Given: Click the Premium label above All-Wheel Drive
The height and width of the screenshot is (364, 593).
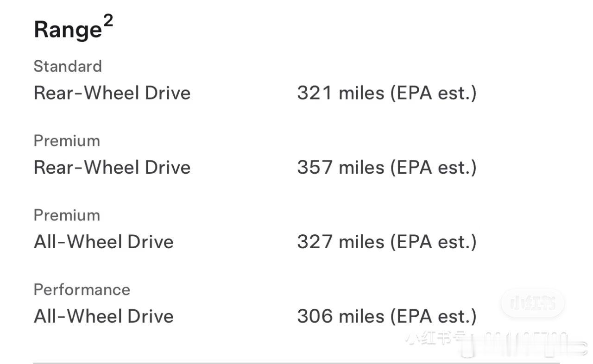Looking at the screenshot, I should [x=67, y=215].
